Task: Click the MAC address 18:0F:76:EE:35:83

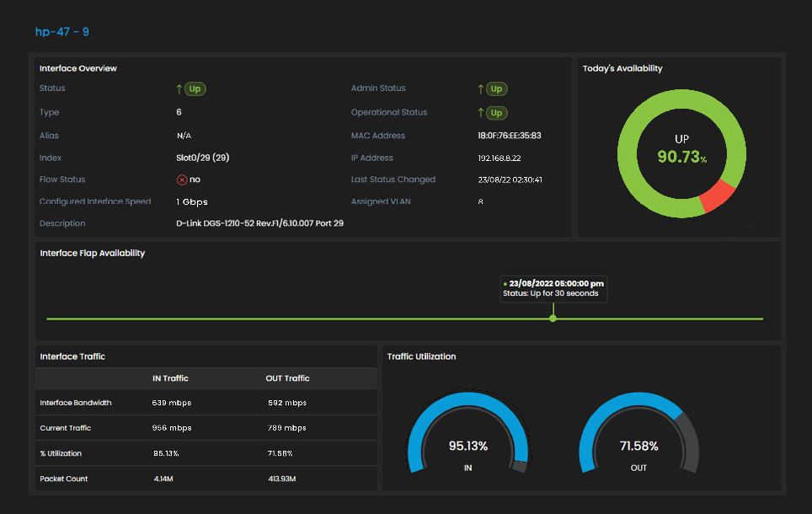Action: (509, 136)
